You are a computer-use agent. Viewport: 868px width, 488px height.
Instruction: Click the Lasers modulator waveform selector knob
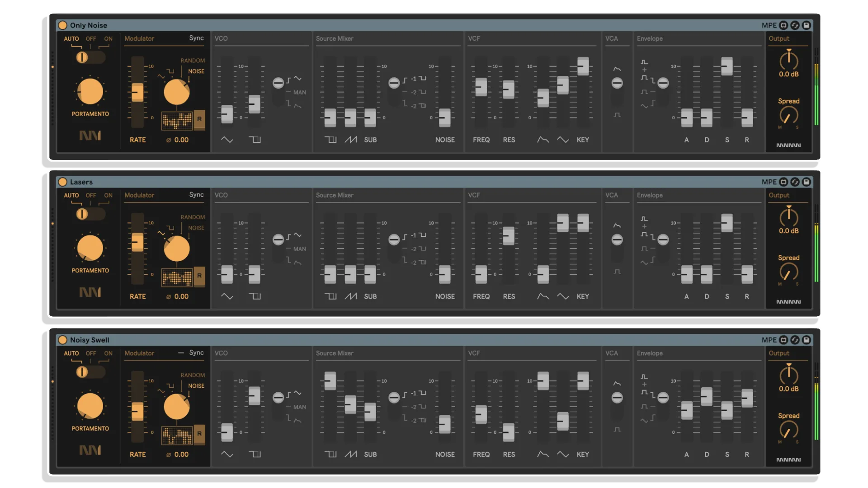point(177,249)
